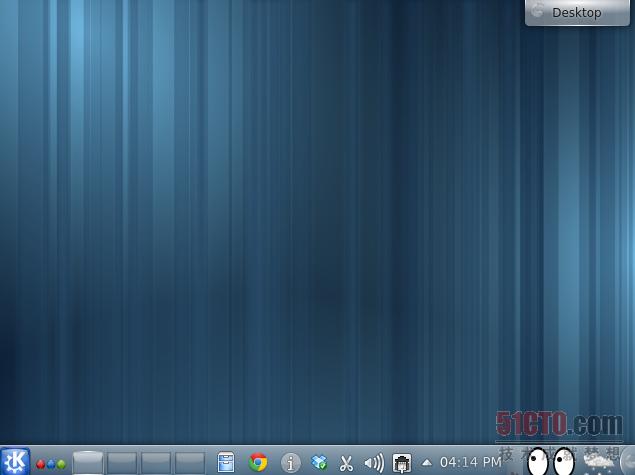Open the Dropbox tray icon

click(x=319, y=462)
